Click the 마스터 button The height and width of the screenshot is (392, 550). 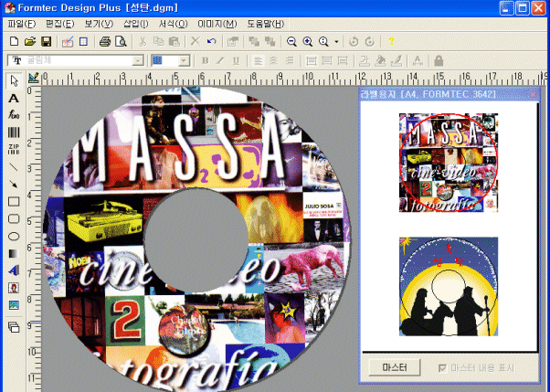click(395, 367)
